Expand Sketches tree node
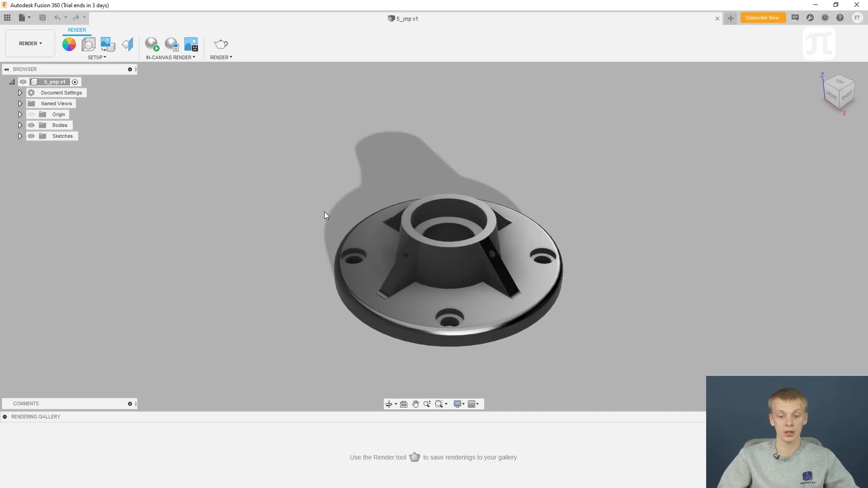Viewport: 868px width, 488px height. coord(20,136)
